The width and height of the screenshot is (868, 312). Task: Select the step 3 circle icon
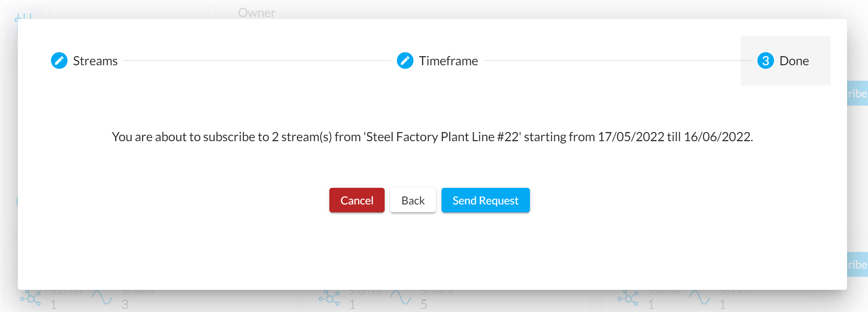(x=766, y=61)
